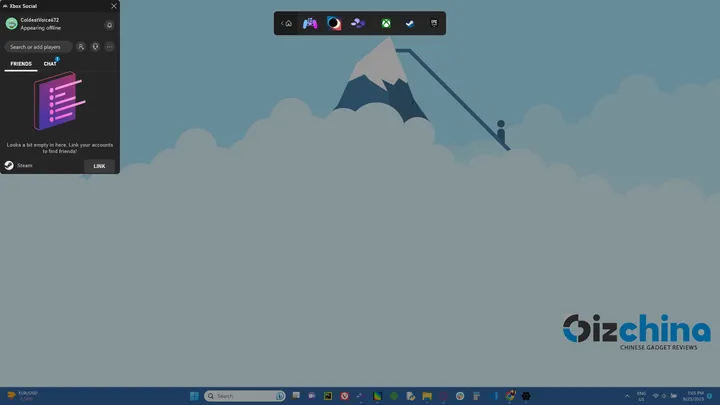Image resolution: width=720 pixels, height=405 pixels.
Task: Open the black circle app icon
Action: click(x=334, y=23)
